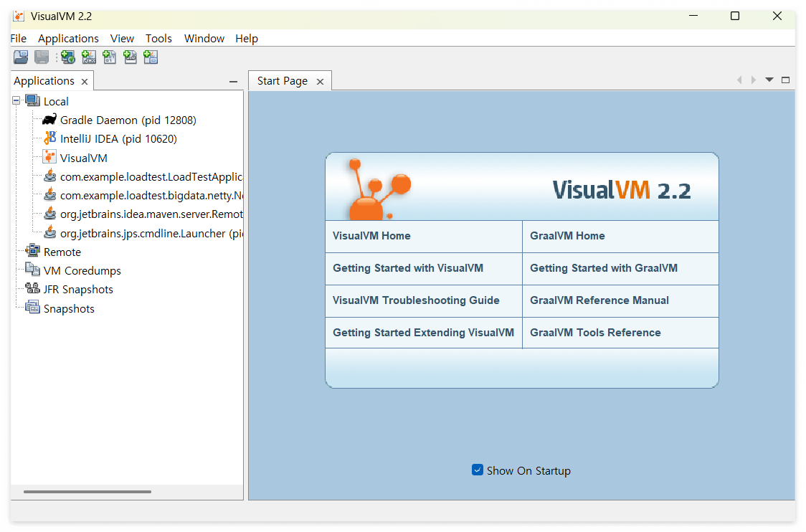Open the GraalVM Home link

coord(567,235)
